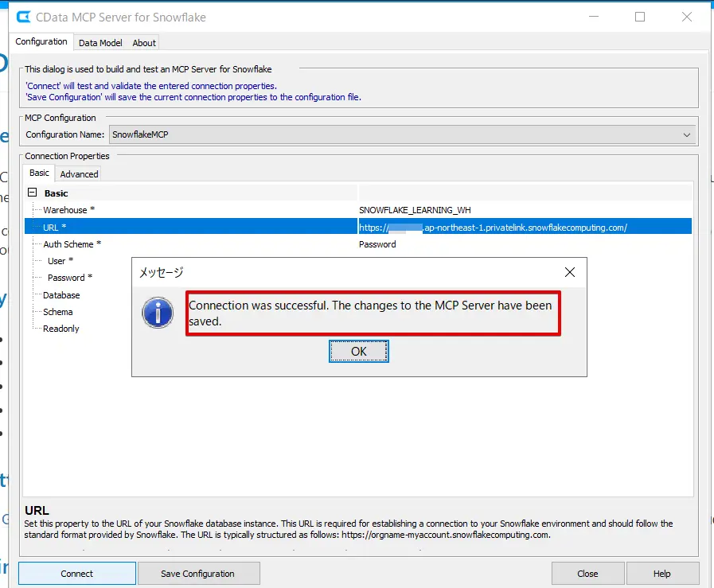This screenshot has height=588, width=714.
Task: Select the Password property row
Action: click(x=70, y=278)
